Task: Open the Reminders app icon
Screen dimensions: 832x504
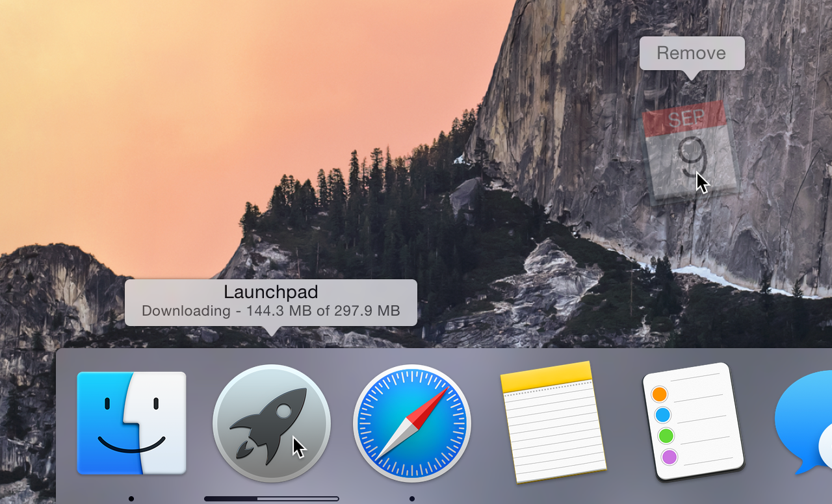Action: click(693, 422)
